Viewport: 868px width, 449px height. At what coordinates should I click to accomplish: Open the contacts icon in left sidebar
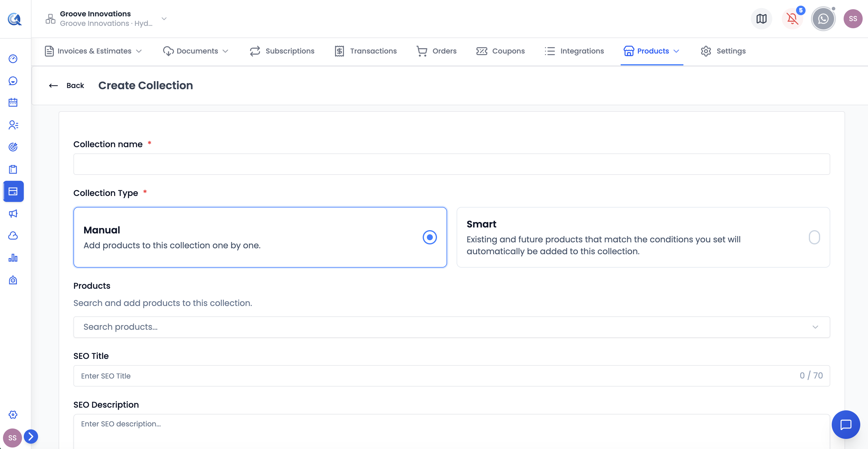point(13,125)
